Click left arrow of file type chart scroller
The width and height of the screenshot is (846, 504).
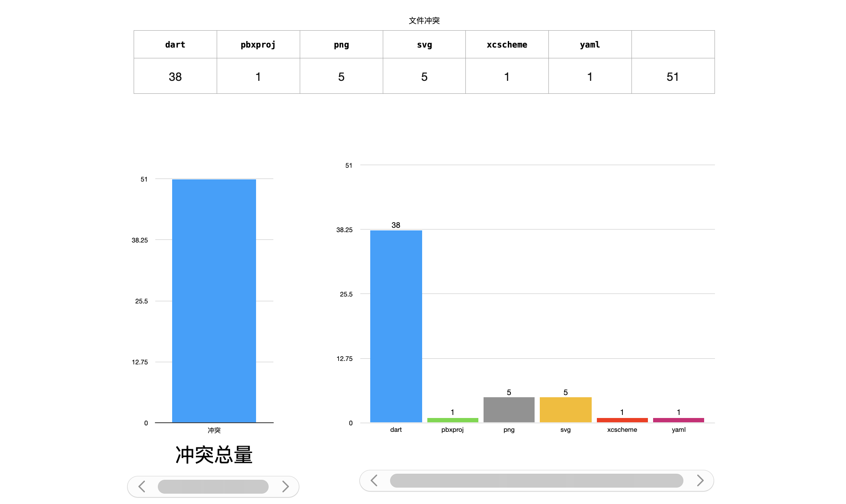[374, 481]
